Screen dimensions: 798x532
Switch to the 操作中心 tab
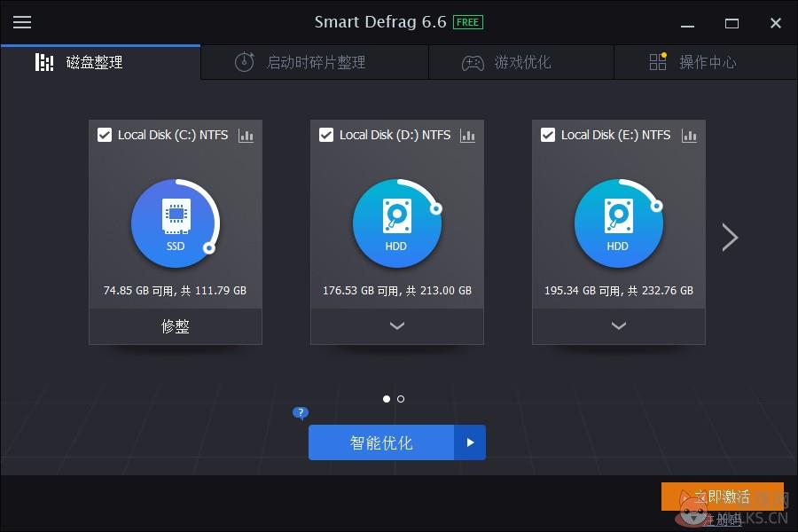tap(706, 62)
